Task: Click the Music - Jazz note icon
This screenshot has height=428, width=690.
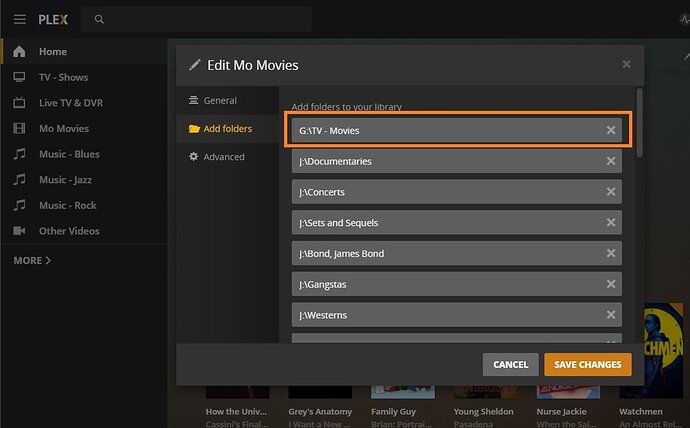Action: click(19, 179)
